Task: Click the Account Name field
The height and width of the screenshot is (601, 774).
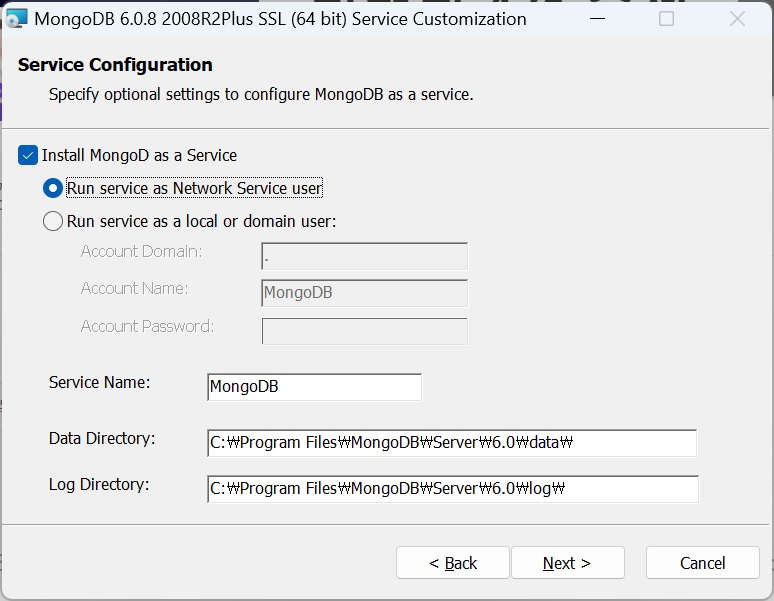Action: pyautogui.click(x=364, y=293)
